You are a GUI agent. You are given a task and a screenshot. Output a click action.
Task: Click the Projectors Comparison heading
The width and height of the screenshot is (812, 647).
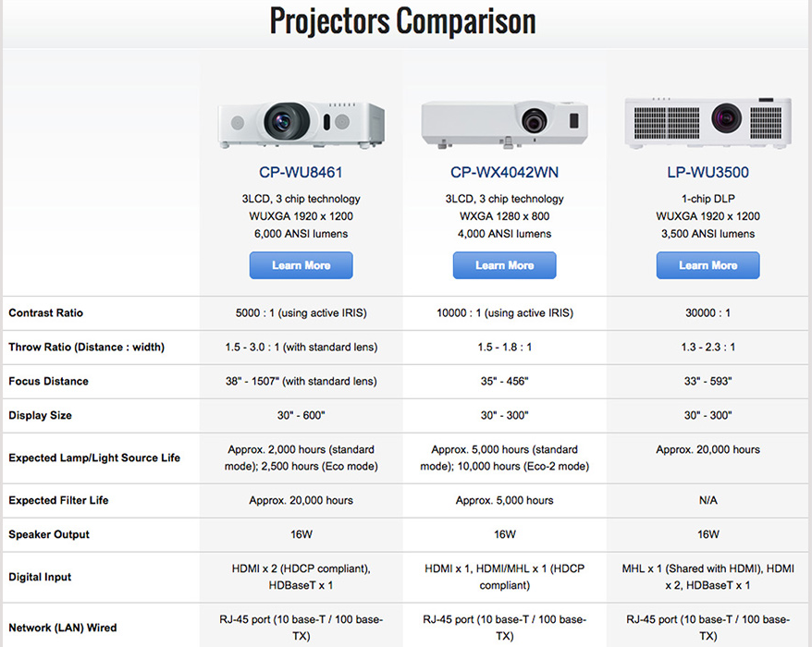click(403, 21)
